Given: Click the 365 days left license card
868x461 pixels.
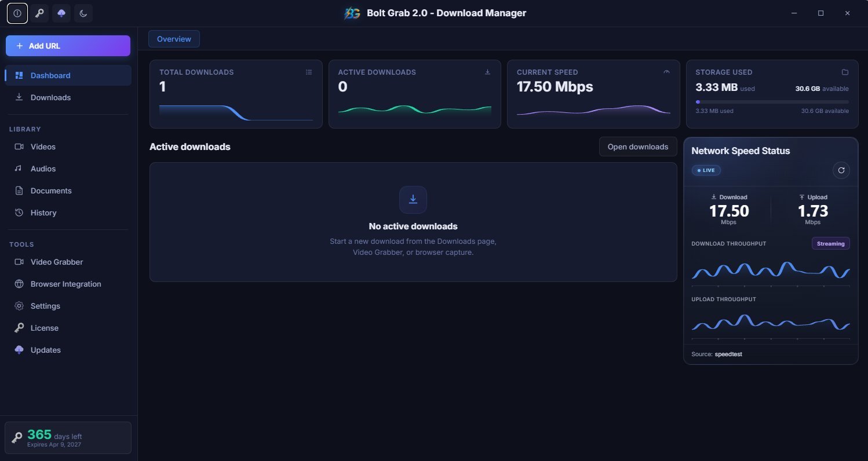Looking at the screenshot, I should click(x=68, y=438).
